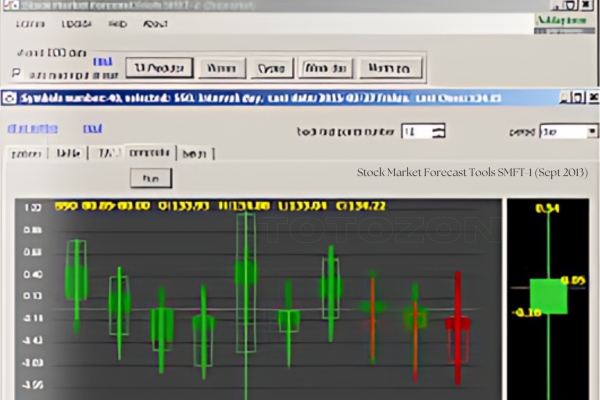Click the first, focused button in the back window's row
This screenshot has height=400, width=600.
click(x=160, y=68)
